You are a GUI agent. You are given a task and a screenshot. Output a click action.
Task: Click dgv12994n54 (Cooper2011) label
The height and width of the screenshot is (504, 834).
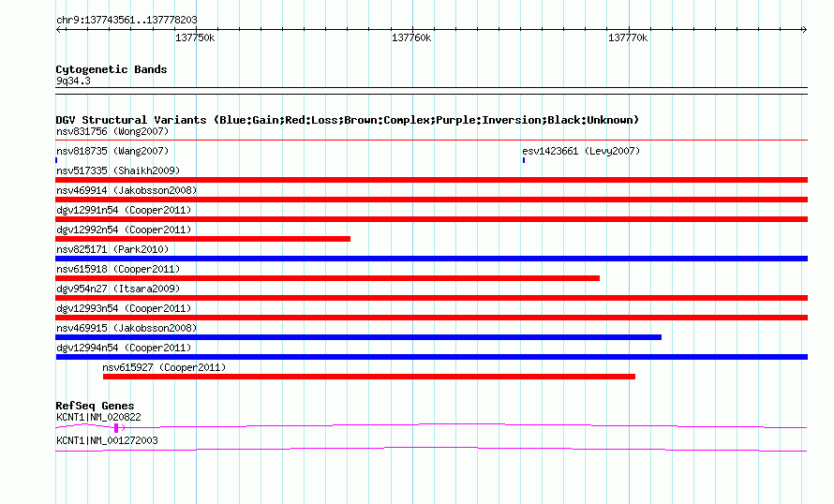124,348
